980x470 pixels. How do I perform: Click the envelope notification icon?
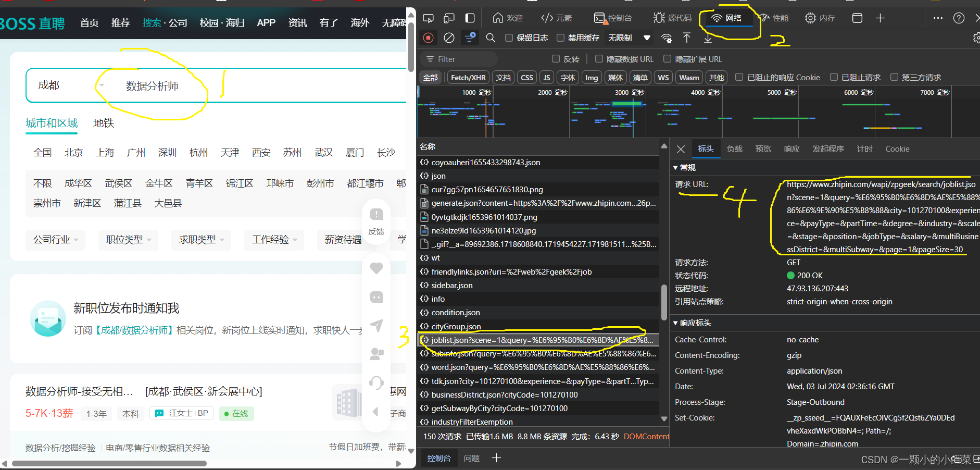(48, 318)
